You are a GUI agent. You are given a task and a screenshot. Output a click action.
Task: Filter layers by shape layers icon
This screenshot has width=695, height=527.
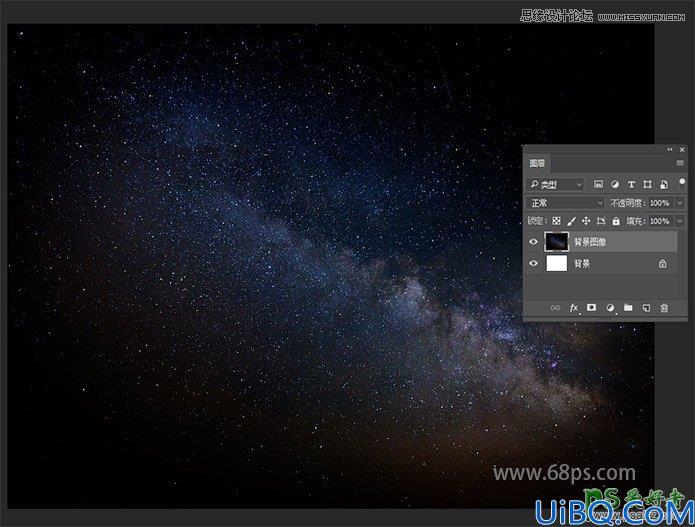[648, 184]
